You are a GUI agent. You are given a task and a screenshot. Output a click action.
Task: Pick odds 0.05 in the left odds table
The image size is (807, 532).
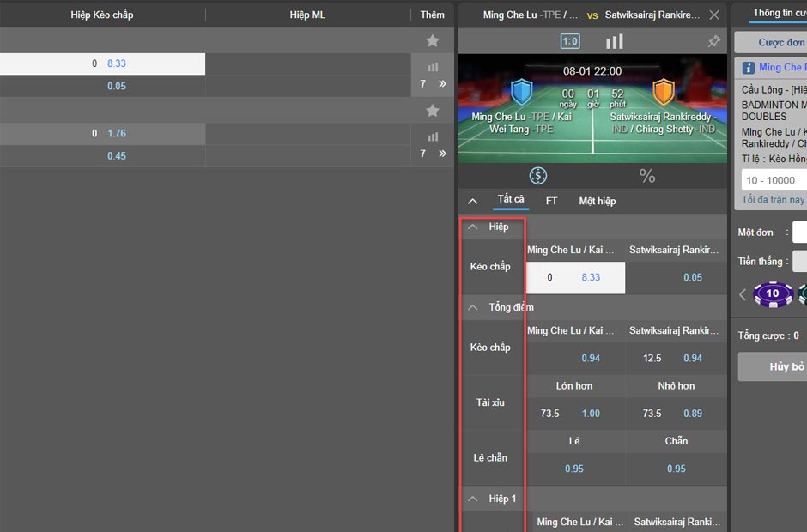click(116, 86)
